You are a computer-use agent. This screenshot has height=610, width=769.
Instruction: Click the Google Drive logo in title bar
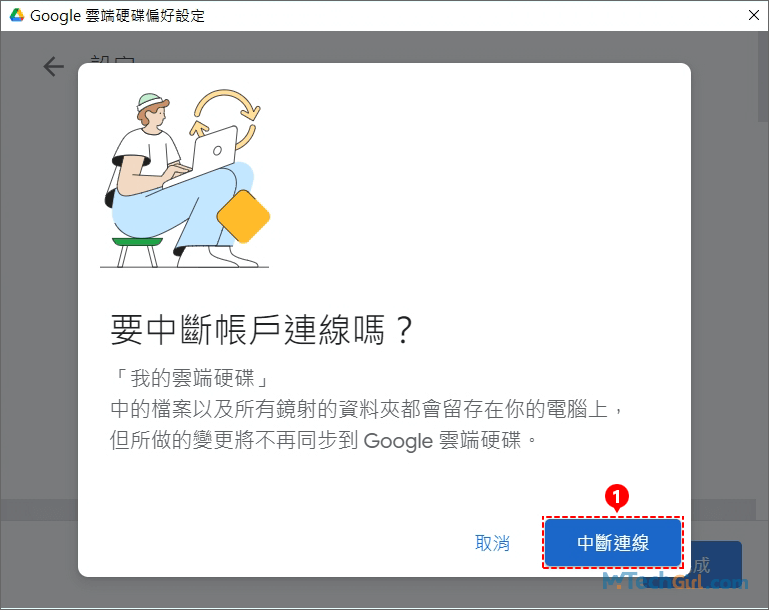coord(17,15)
